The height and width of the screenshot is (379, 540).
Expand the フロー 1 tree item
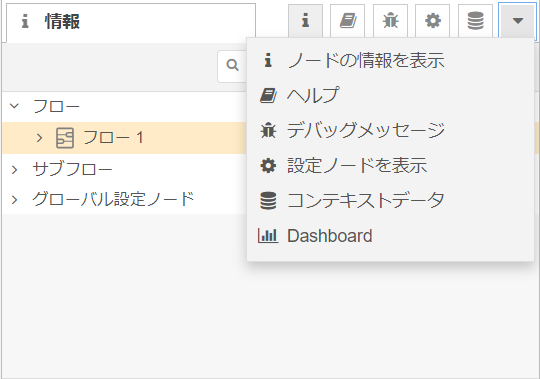(x=39, y=138)
